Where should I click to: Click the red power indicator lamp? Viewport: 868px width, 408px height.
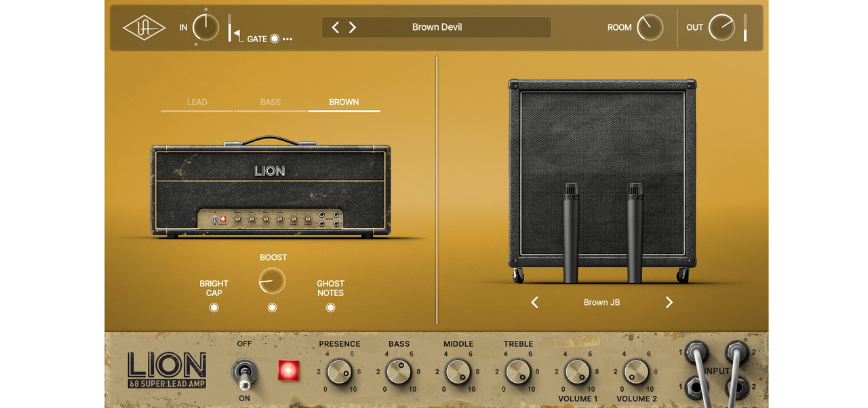point(288,371)
